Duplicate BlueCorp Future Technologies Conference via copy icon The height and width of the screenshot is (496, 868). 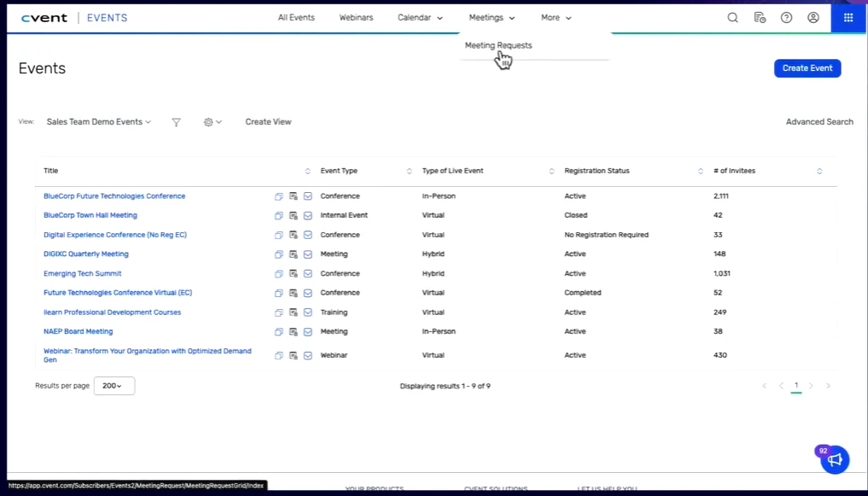[x=279, y=195]
